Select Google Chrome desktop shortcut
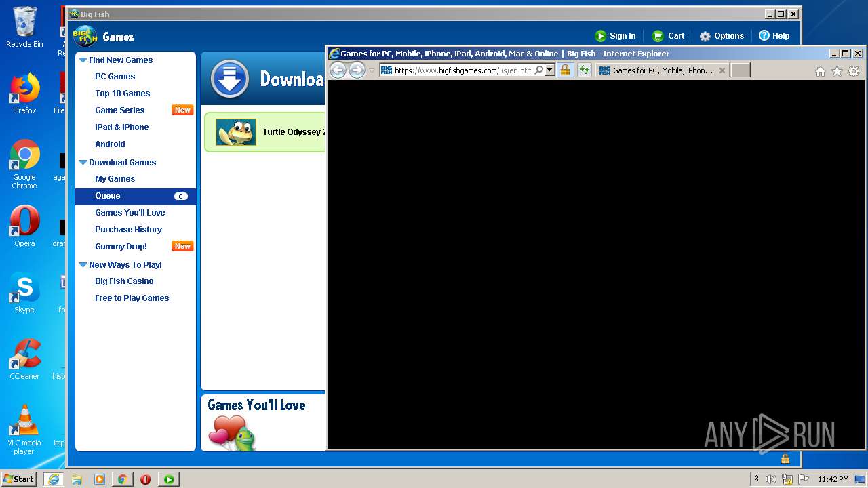This screenshot has width=868, height=488. (x=24, y=165)
